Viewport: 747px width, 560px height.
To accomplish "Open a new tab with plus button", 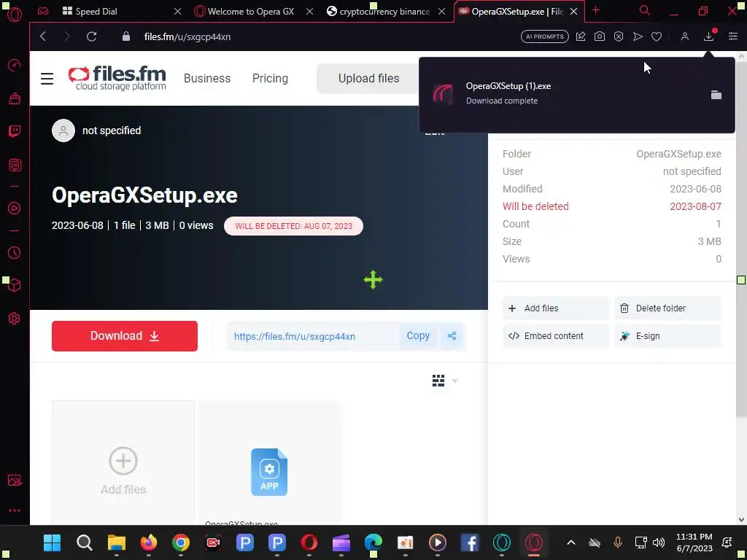I will [x=595, y=10].
